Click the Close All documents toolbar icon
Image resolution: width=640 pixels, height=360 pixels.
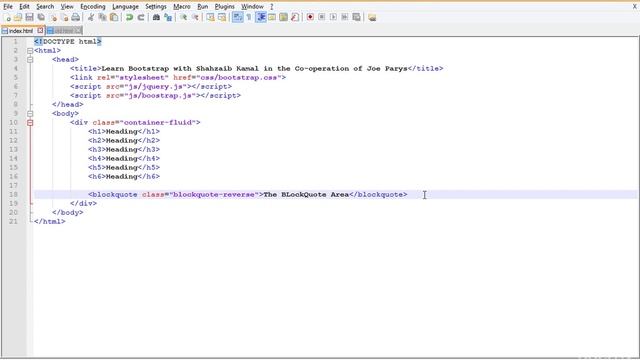(64, 17)
